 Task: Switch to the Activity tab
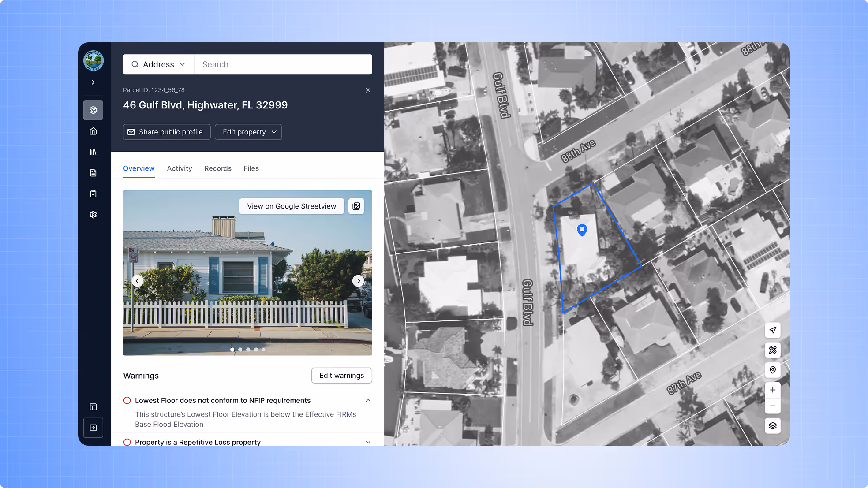pos(180,168)
